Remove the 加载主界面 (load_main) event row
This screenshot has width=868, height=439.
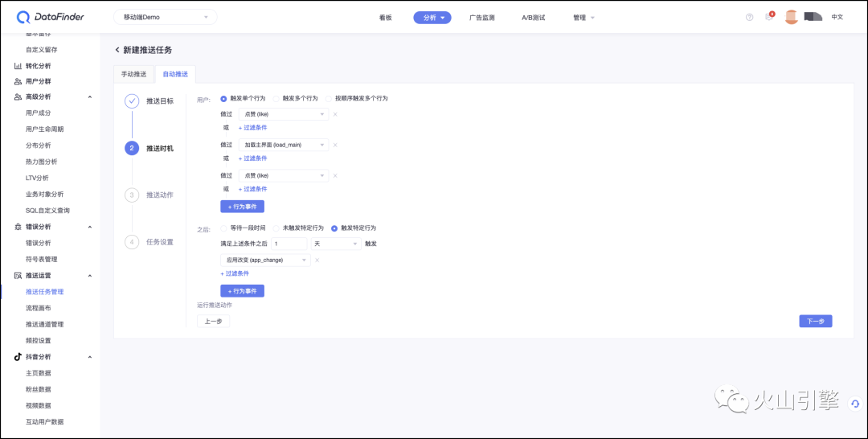335,145
